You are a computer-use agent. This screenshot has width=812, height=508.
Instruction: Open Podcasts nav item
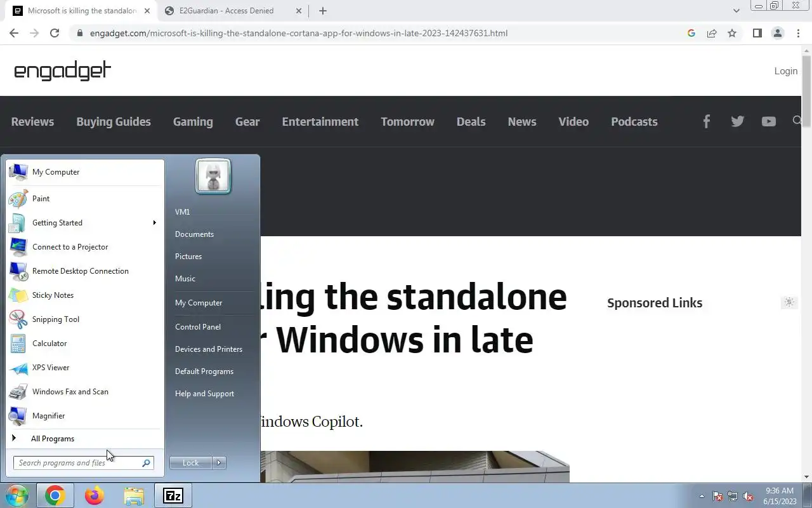point(634,121)
